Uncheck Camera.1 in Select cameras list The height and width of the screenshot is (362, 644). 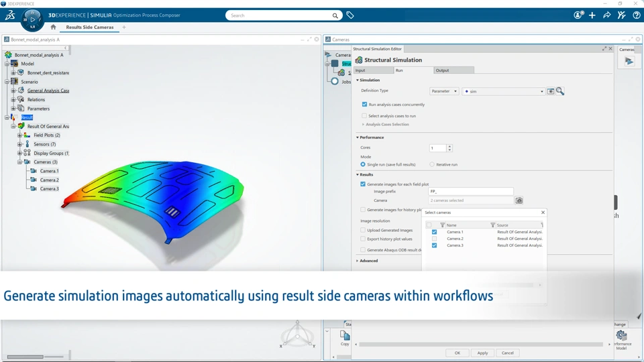tap(434, 232)
